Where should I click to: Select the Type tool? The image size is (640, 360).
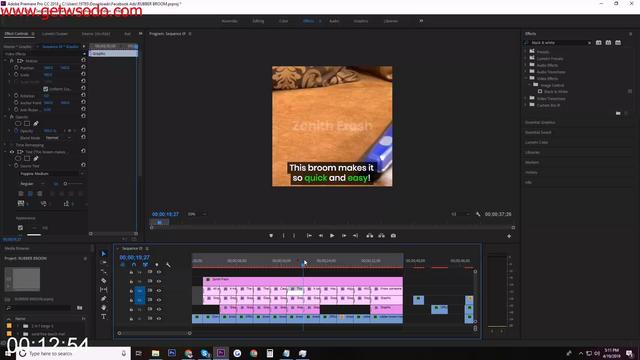(104, 316)
